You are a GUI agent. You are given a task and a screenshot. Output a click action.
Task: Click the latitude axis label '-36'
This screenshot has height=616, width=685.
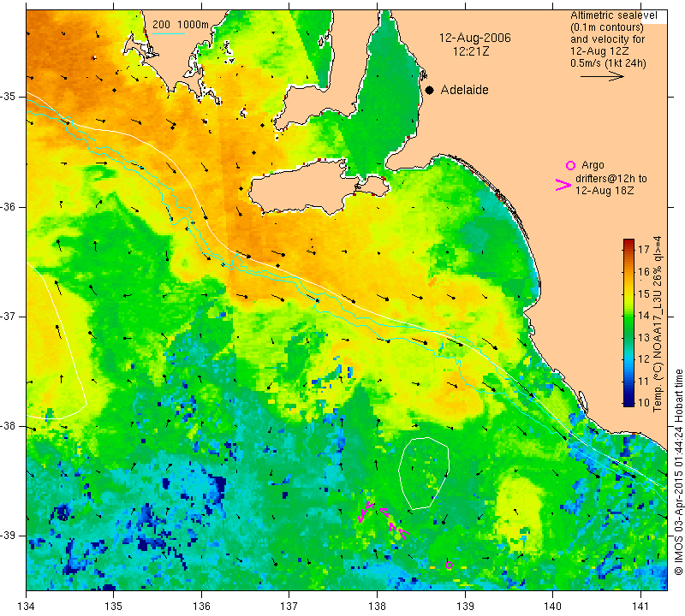click(8, 206)
